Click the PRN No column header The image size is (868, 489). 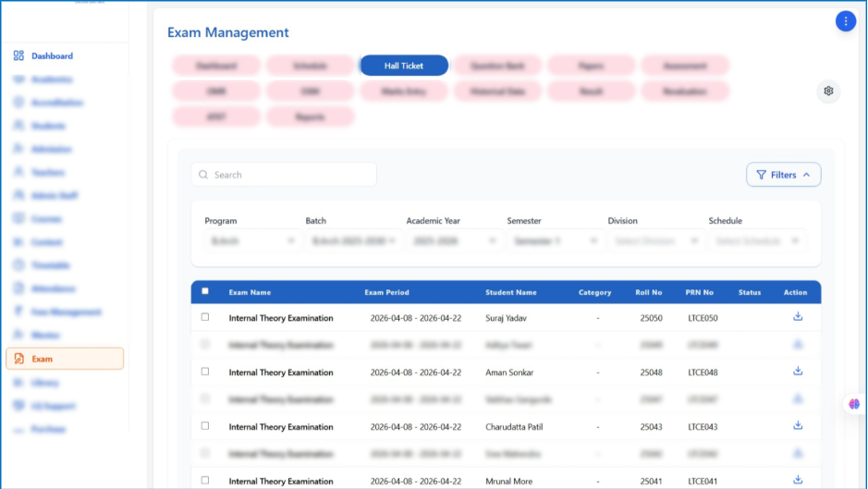pyautogui.click(x=699, y=292)
